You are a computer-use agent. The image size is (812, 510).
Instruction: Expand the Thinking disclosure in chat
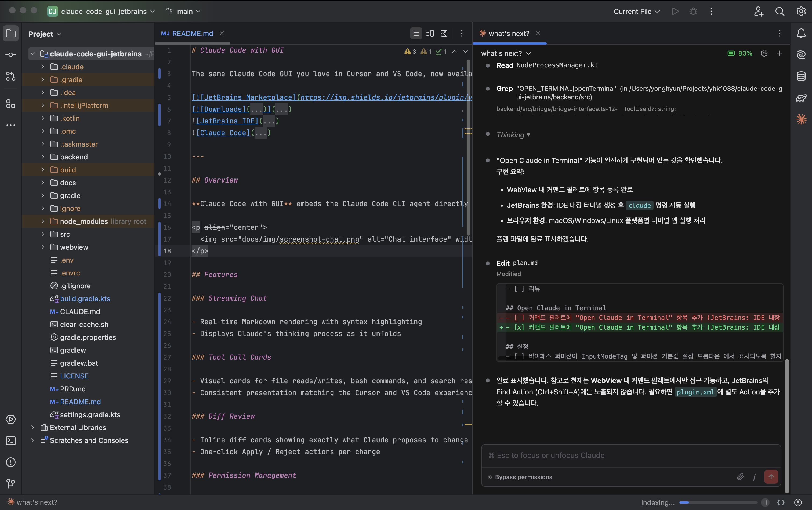(513, 135)
